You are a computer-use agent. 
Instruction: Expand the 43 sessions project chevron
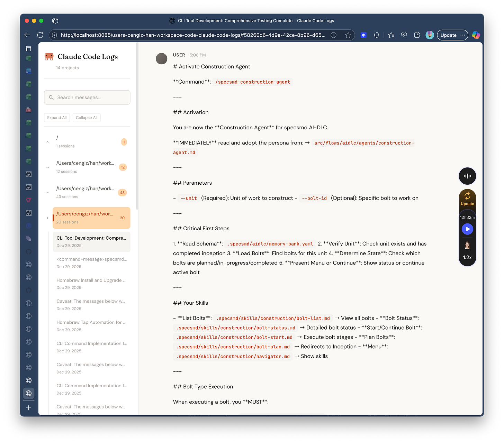pyautogui.click(x=48, y=193)
